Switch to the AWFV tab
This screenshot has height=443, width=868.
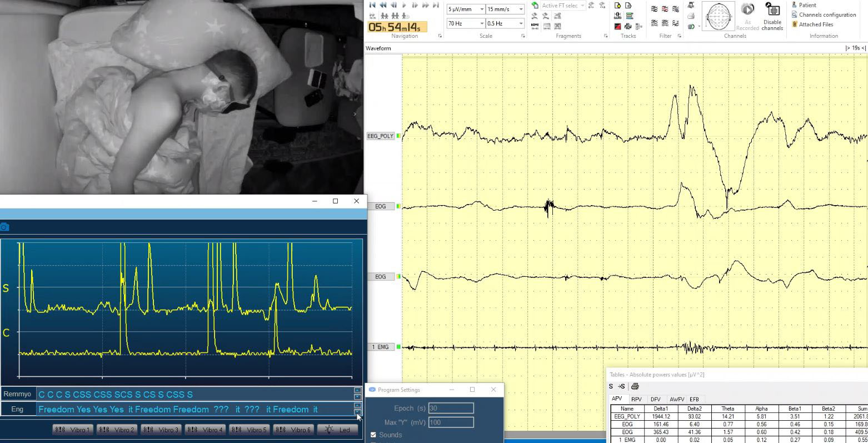(x=676, y=399)
